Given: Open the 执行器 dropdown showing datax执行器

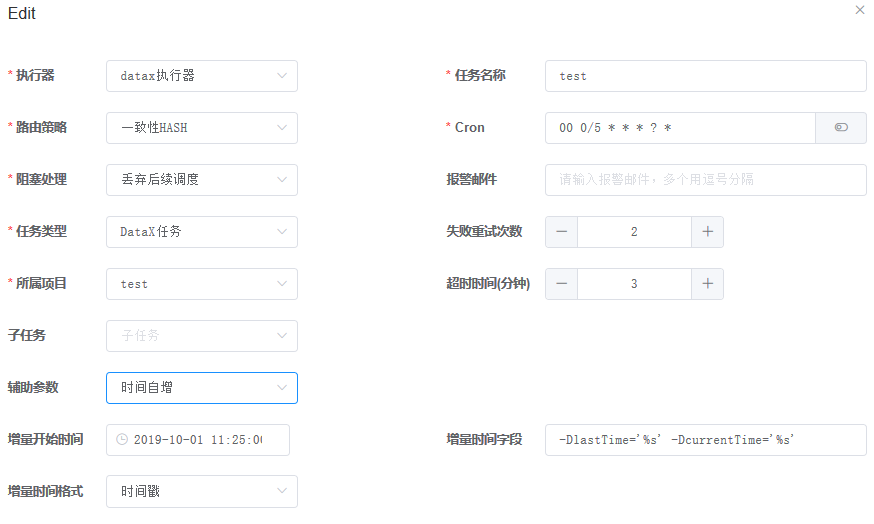Looking at the screenshot, I should click(x=202, y=76).
